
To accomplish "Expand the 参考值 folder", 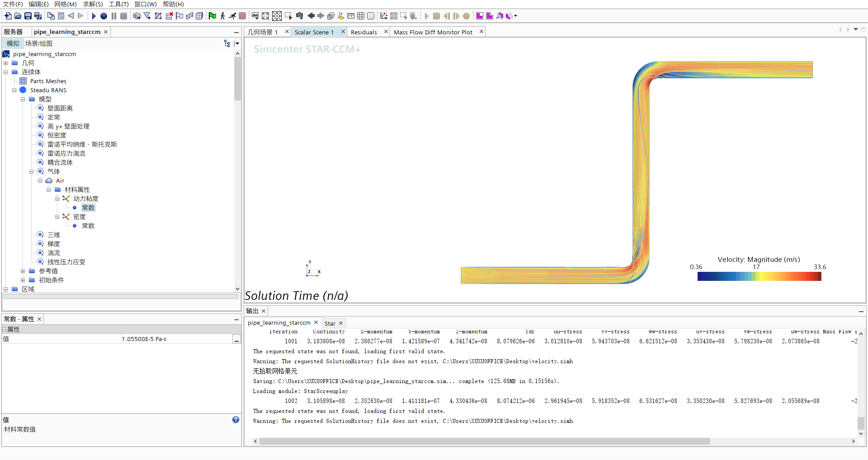I will pyautogui.click(x=23, y=271).
